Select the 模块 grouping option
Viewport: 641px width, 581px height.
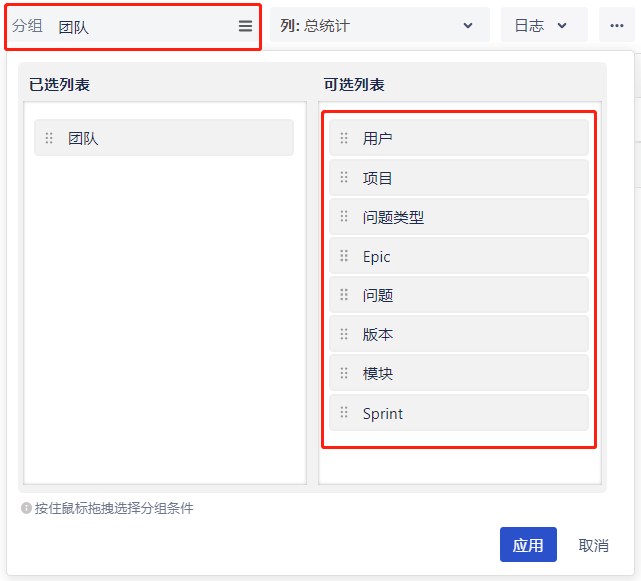click(x=459, y=374)
